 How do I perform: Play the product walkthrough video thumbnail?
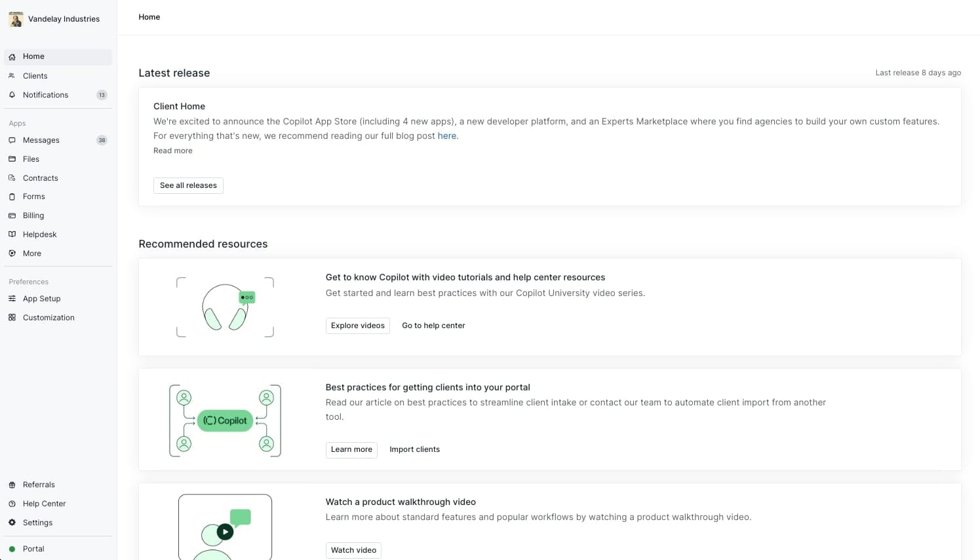click(225, 531)
